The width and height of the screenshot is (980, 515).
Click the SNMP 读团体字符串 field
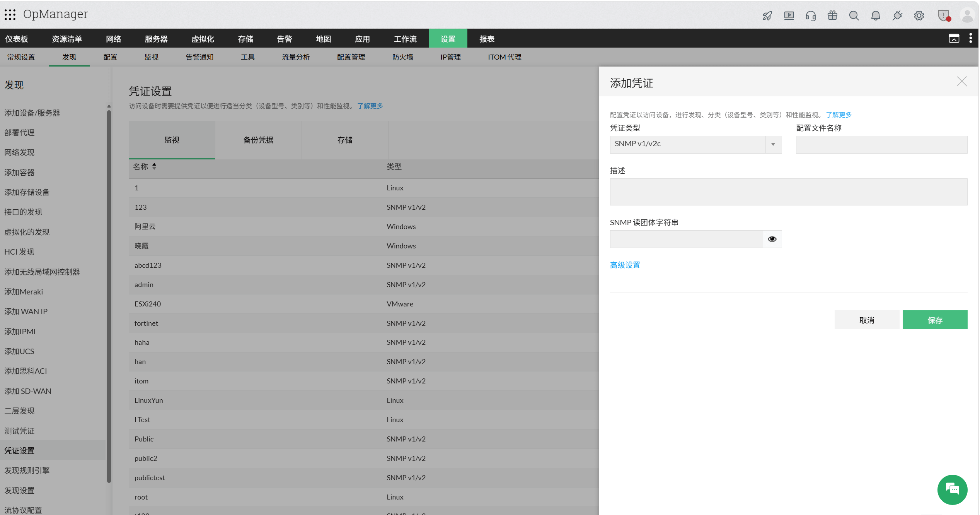pyautogui.click(x=686, y=239)
